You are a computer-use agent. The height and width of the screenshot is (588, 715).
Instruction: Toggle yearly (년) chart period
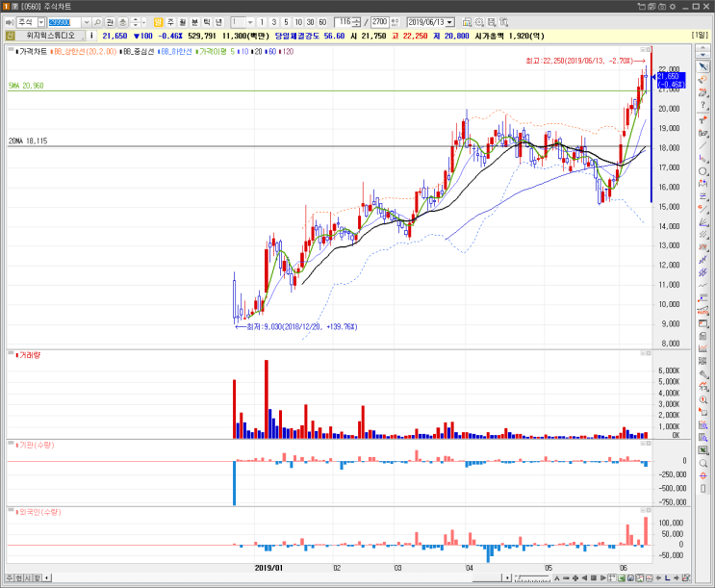click(x=218, y=22)
